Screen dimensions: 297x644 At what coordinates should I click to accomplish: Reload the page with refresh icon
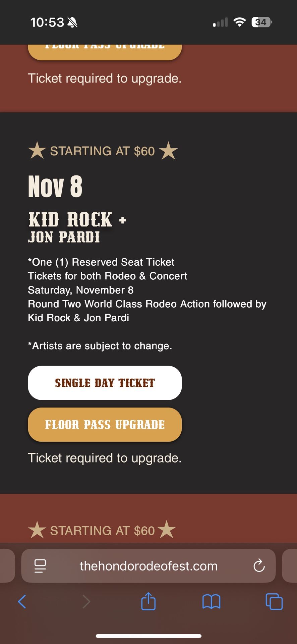[259, 566]
